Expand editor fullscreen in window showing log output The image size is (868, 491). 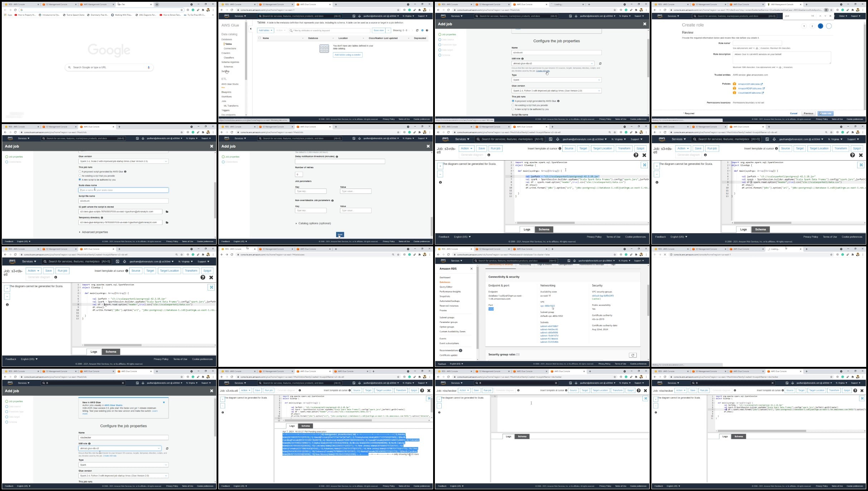pos(429,398)
